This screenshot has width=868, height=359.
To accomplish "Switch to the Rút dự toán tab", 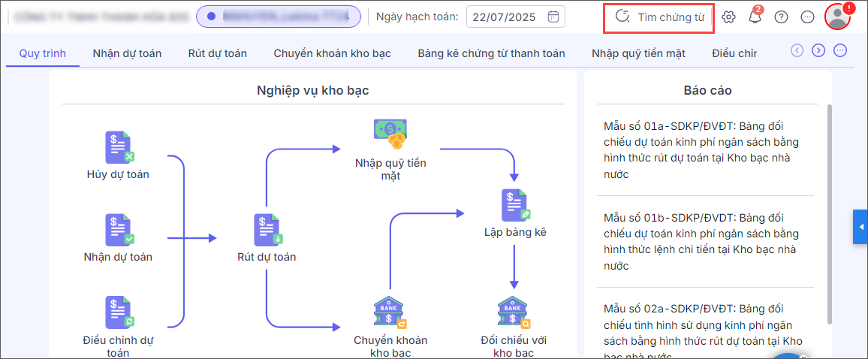I will 218,54.
